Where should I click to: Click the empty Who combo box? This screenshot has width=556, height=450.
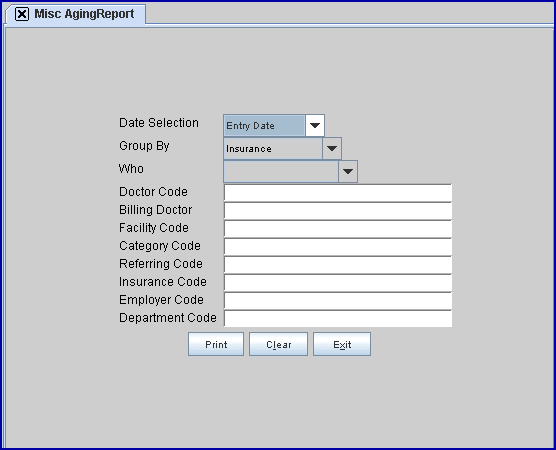[281, 172]
